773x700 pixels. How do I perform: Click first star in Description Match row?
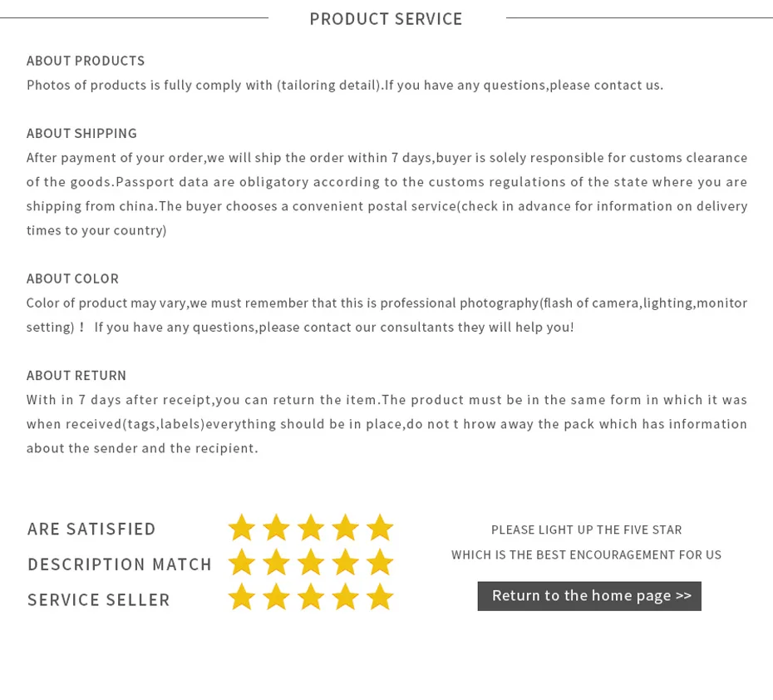242,563
